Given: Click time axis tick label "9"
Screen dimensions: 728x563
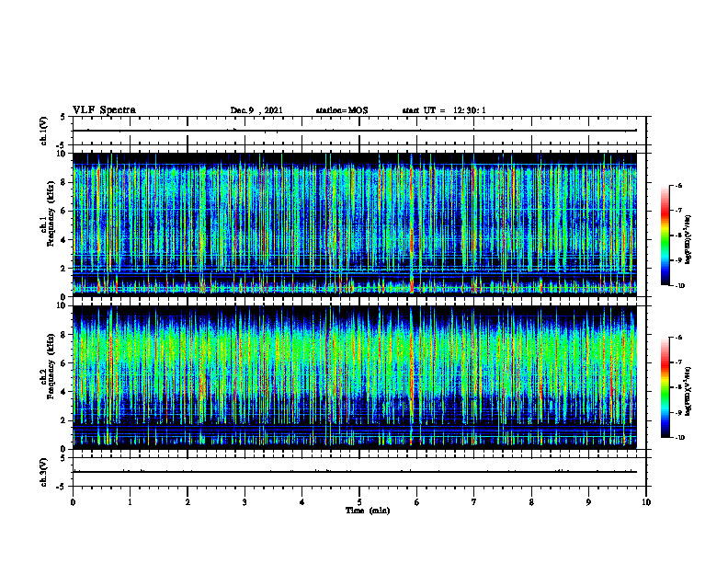Looking at the screenshot, I should tap(588, 502).
